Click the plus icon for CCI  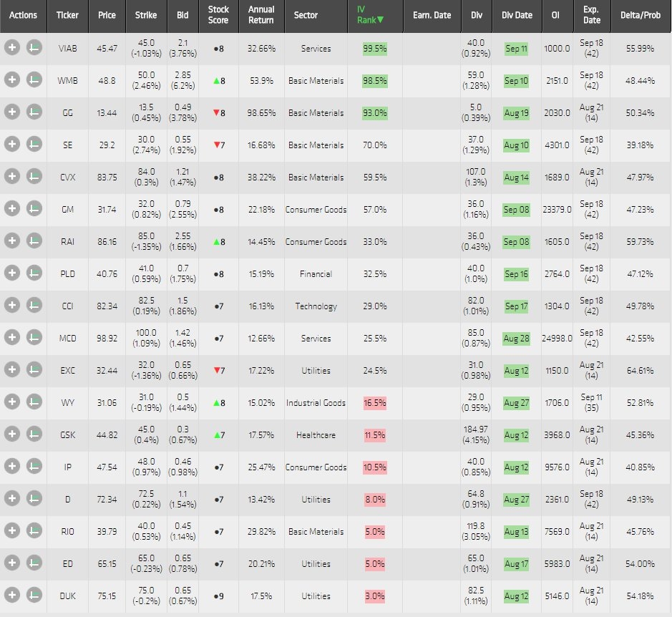coord(12,305)
